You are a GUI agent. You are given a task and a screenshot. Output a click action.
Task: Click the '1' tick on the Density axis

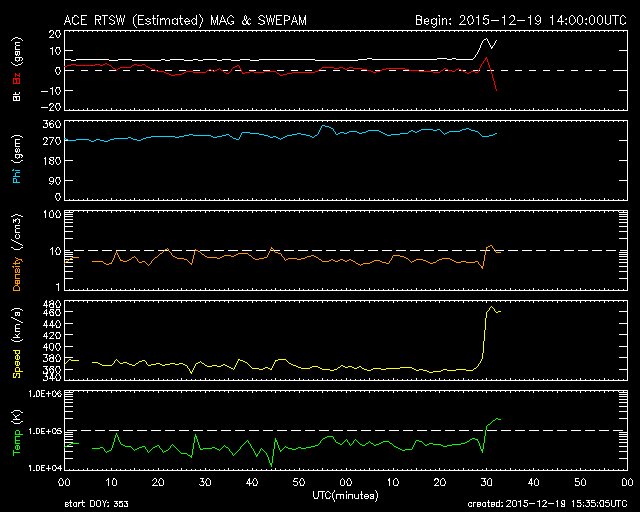click(x=58, y=287)
